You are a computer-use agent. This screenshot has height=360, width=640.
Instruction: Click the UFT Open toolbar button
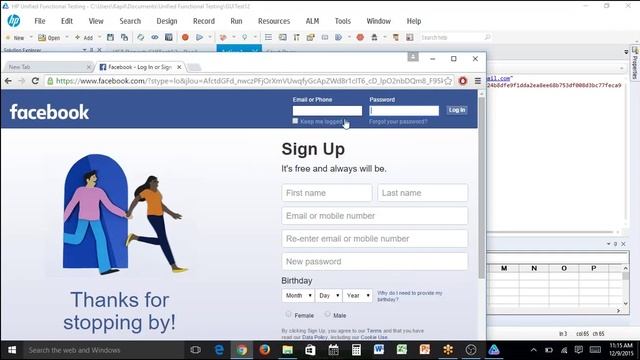(49, 38)
